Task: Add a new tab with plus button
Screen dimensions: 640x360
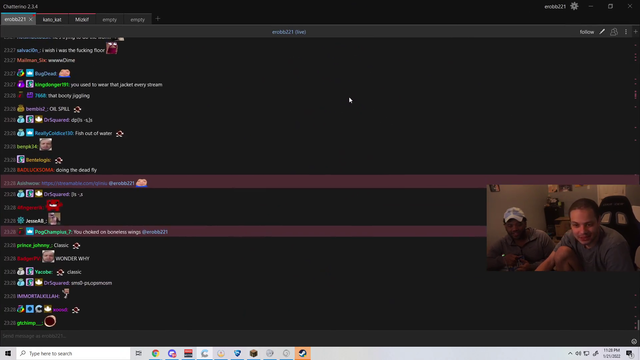Action: click(158, 19)
